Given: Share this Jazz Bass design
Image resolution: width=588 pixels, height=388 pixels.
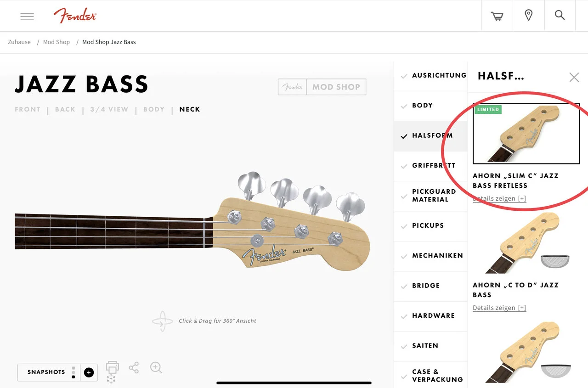Looking at the screenshot, I should coord(134,368).
